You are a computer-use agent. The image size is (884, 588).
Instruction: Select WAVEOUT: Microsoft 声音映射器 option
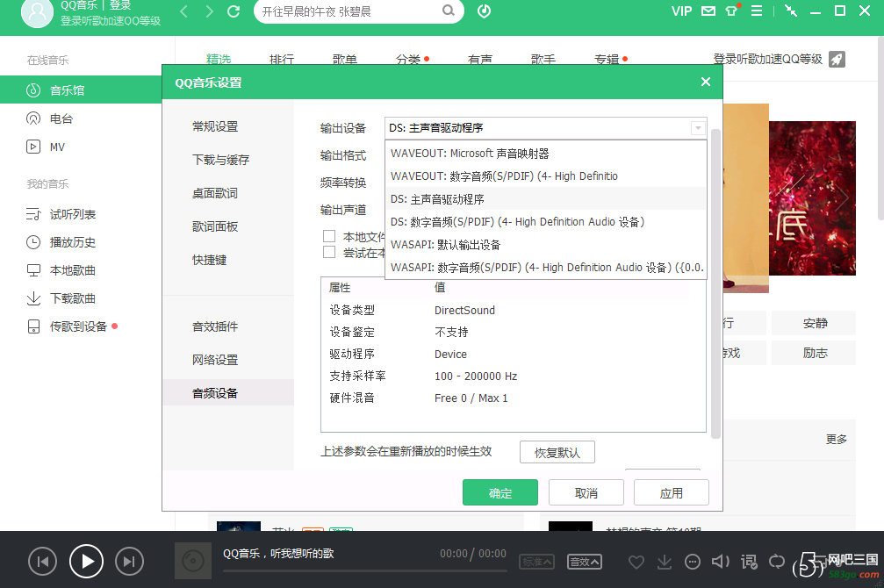(x=545, y=154)
